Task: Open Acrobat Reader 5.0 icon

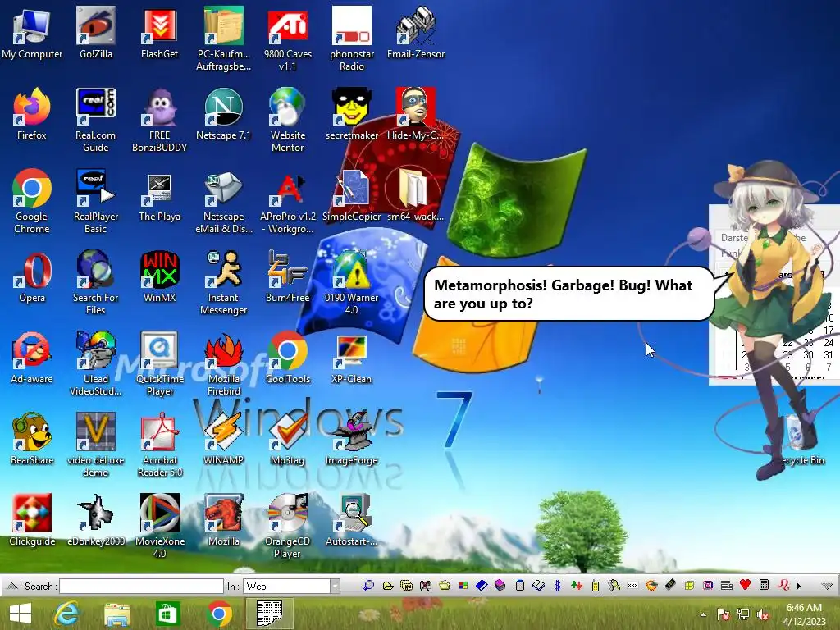Action: [x=159, y=445]
